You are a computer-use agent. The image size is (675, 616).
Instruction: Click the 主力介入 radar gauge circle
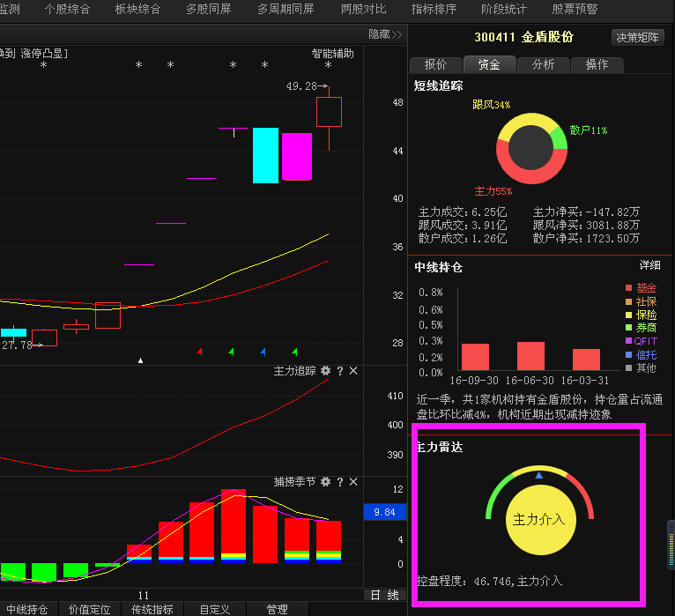[539, 519]
